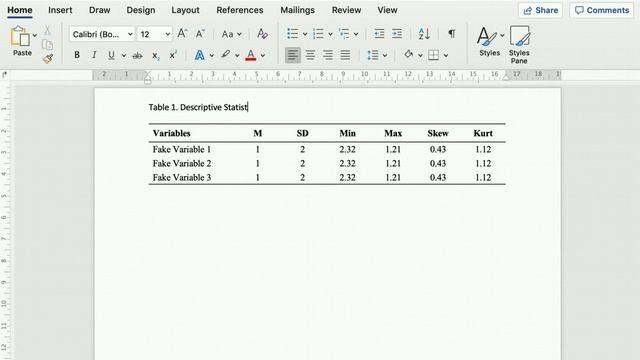Screen dimensions: 640x360
Task: Clear all formatting icon
Action: (x=262, y=34)
